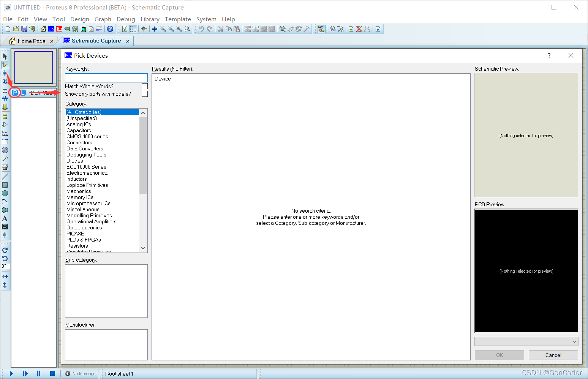Click the Paste clipboard icon
This screenshot has width=588, height=379.
[x=237, y=29]
